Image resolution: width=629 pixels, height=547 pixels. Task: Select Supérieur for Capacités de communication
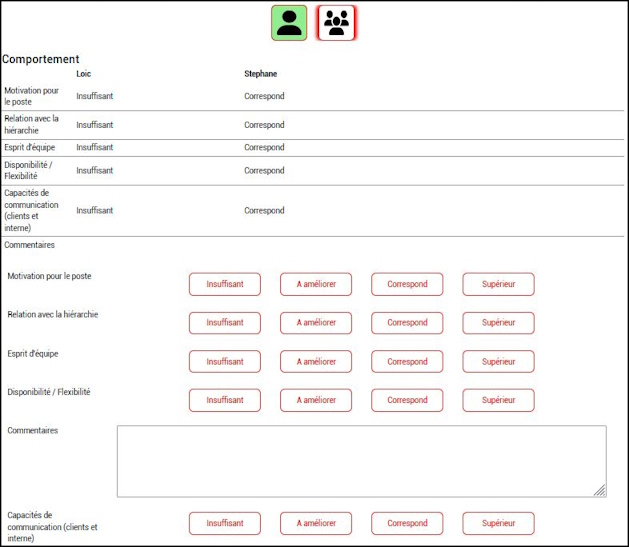[x=498, y=523]
